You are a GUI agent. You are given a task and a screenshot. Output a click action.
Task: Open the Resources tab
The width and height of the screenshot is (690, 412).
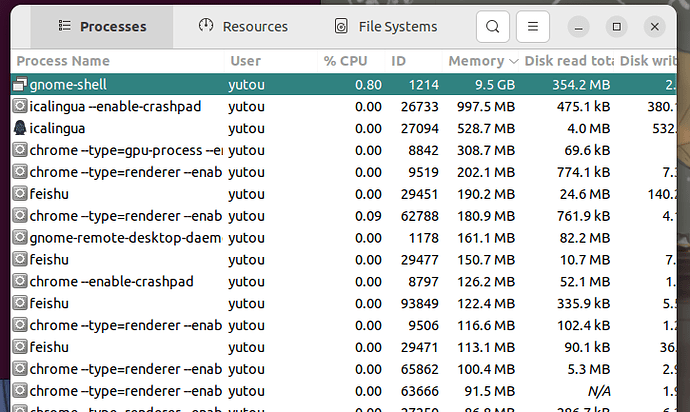pos(243,27)
